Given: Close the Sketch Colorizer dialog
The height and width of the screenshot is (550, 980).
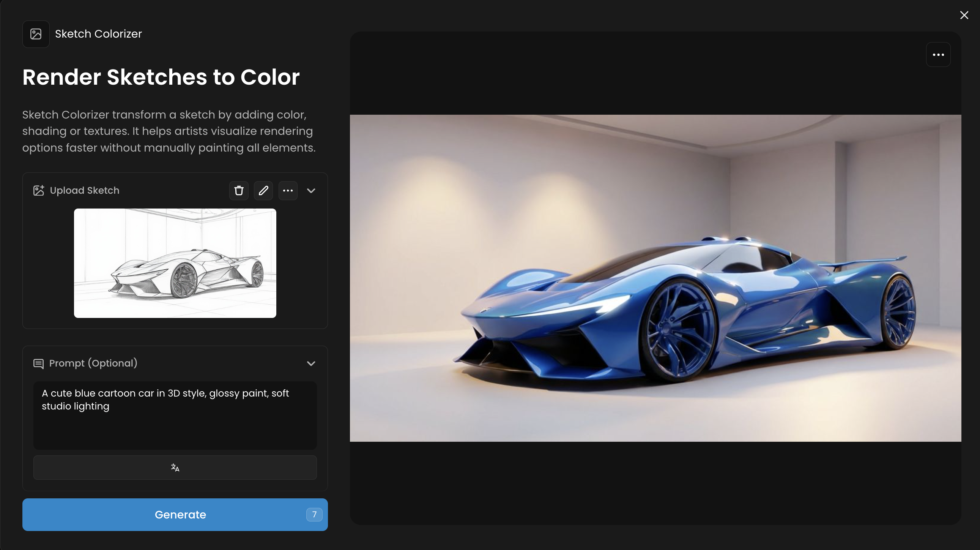Looking at the screenshot, I should [964, 15].
